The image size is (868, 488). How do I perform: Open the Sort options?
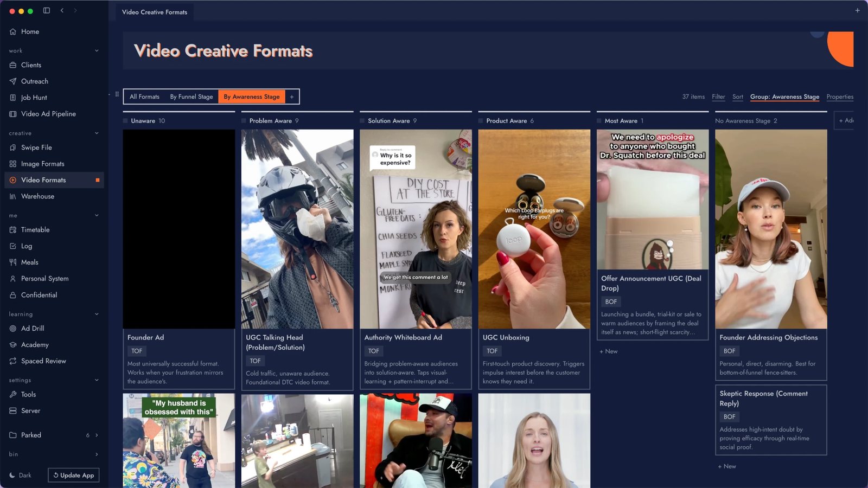click(738, 97)
